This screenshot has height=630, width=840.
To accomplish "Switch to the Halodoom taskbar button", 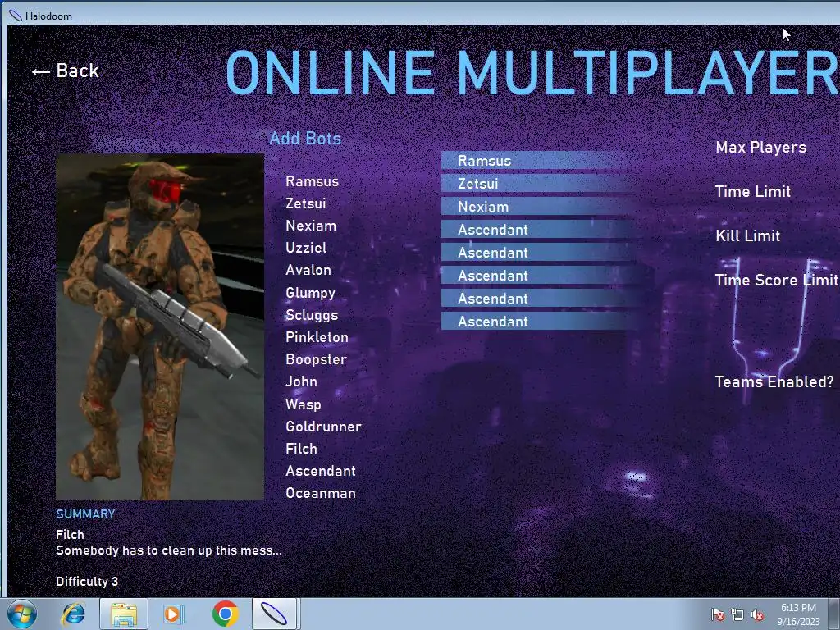I will (x=274, y=614).
